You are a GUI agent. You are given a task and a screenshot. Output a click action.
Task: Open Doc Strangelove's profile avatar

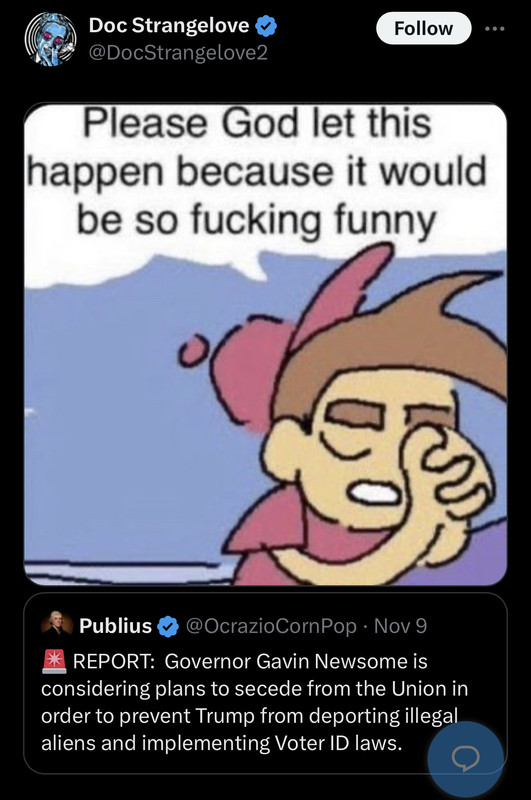coord(50,39)
